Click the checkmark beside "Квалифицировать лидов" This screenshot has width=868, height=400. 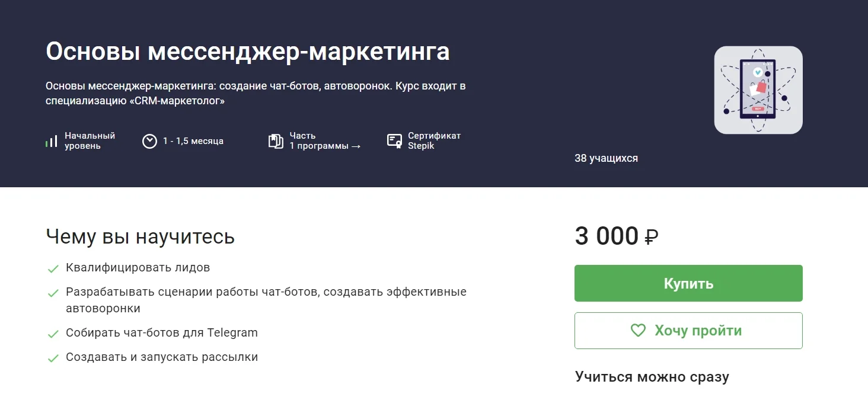tap(53, 269)
